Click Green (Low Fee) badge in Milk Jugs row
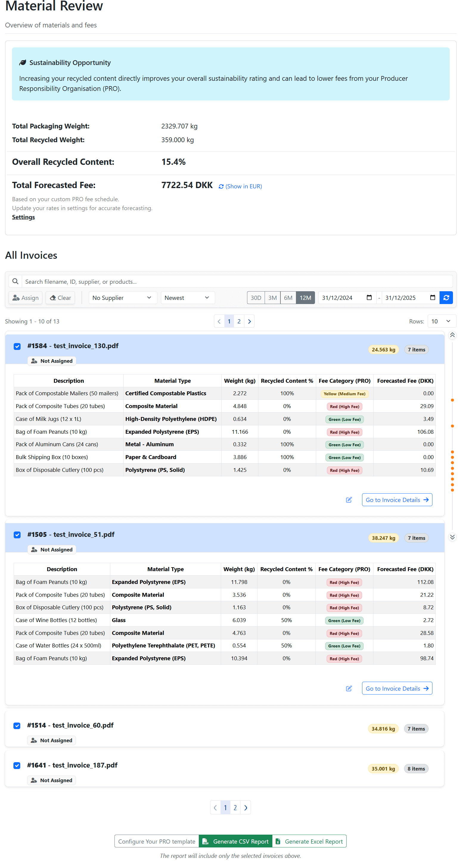The width and height of the screenshot is (464, 868). coord(344,419)
